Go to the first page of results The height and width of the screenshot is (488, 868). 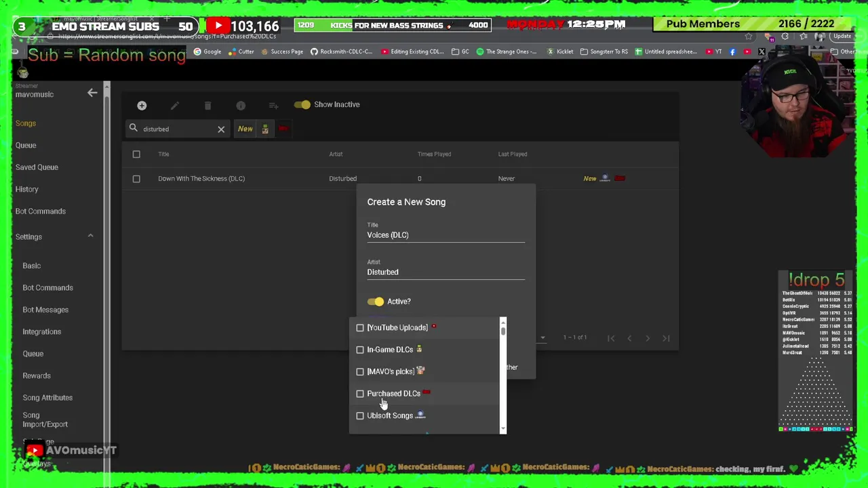611,338
